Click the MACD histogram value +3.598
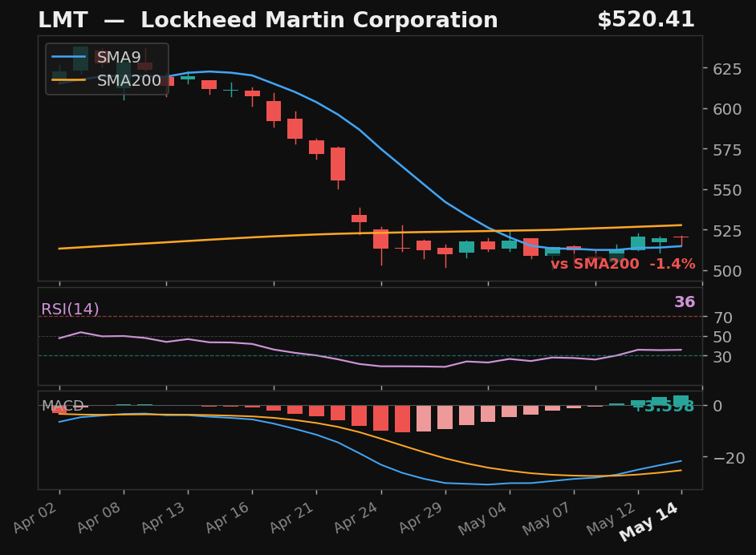756x555 pixels. pos(663,406)
